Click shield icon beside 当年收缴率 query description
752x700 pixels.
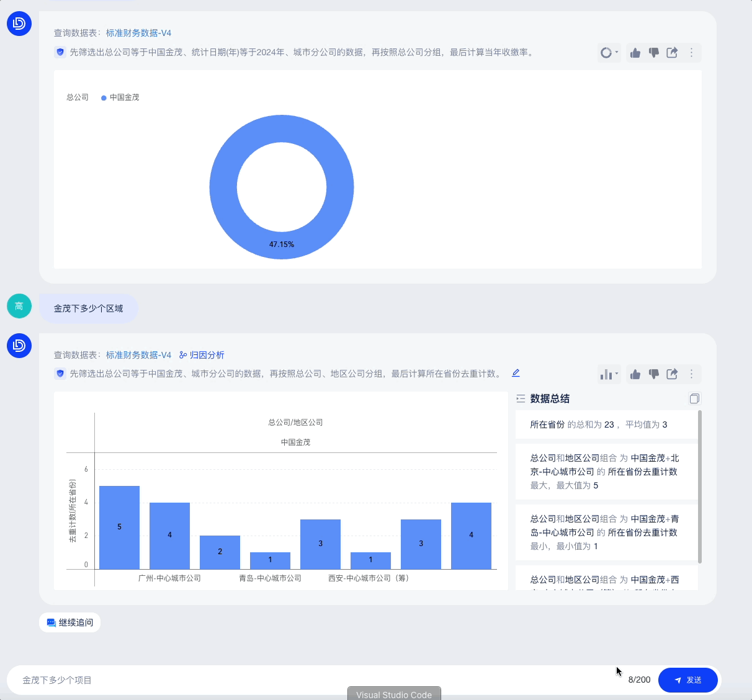tap(60, 52)
